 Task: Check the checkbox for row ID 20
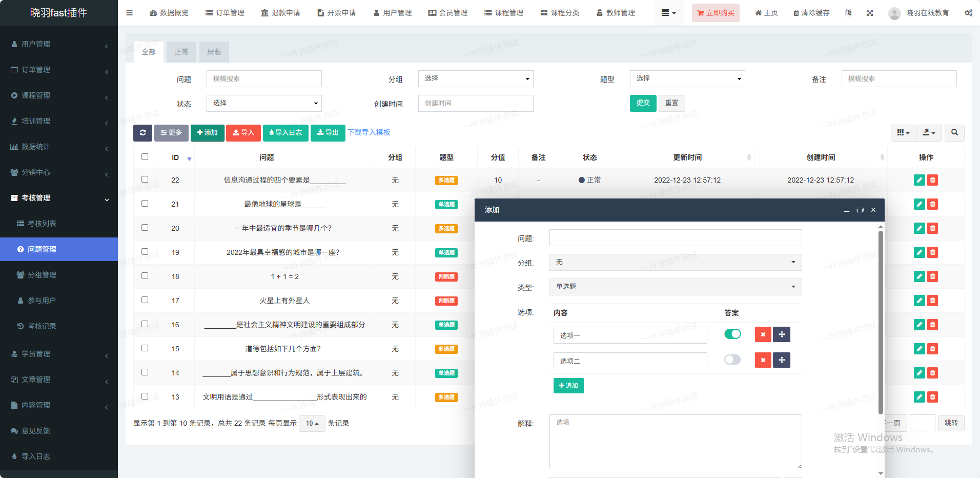click(145, 228)
